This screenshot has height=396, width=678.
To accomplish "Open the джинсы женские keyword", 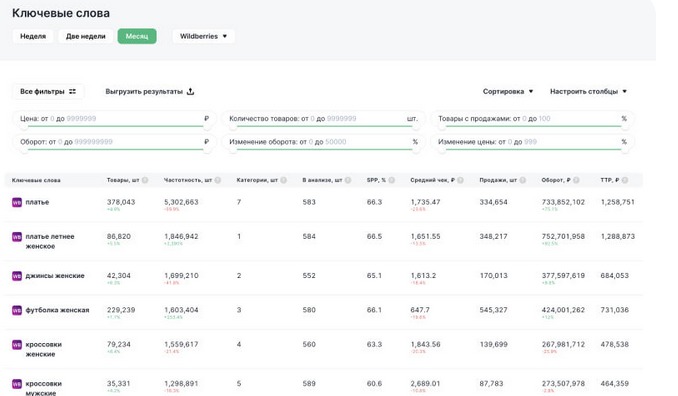I will pos(55,276).
